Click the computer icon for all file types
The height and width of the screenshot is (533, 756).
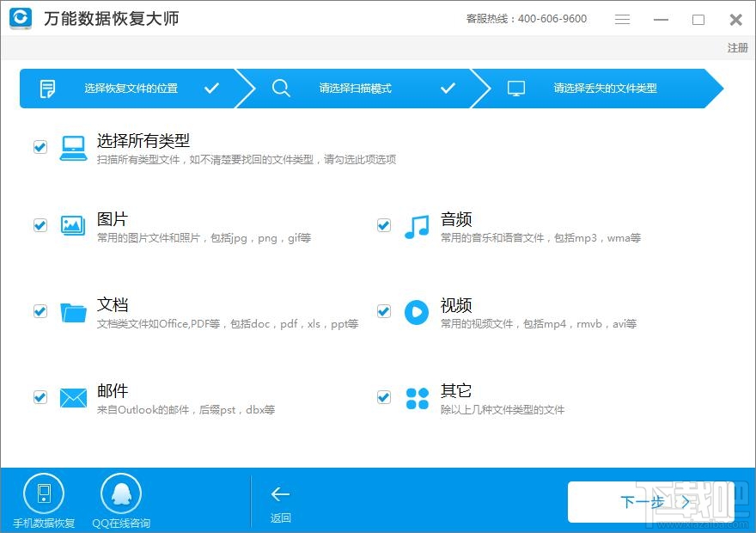pyautogui.click(x=73, y=146)
